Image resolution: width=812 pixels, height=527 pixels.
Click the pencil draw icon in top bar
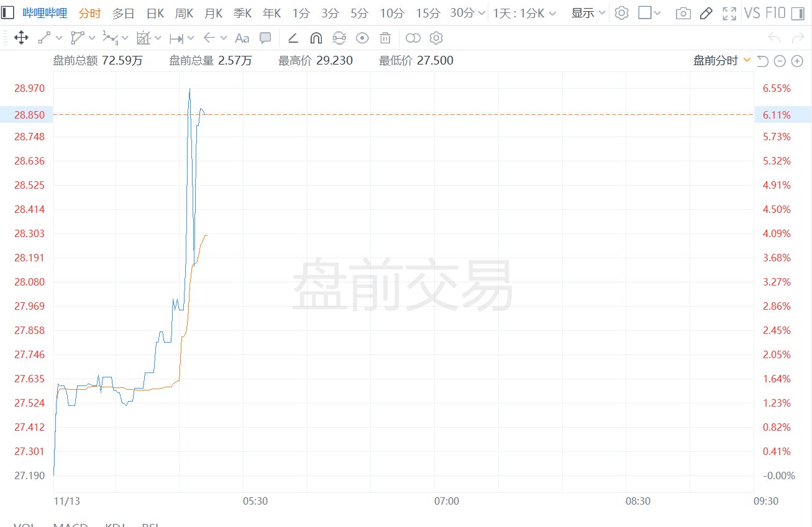(706, 13)
